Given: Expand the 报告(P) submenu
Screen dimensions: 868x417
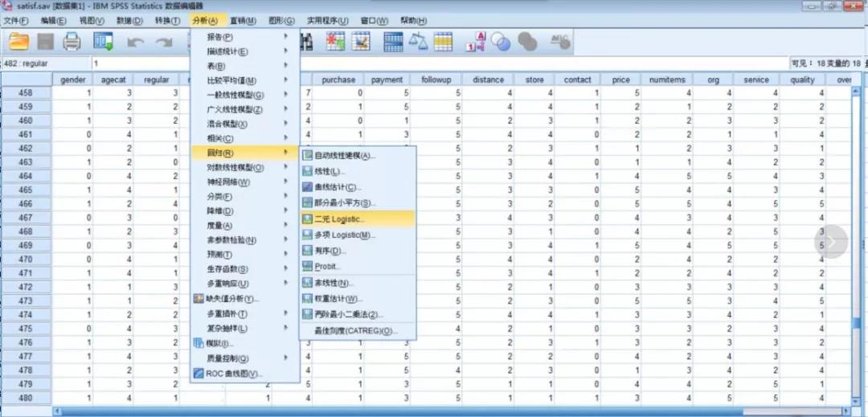Looking at the screenshot, I should point(244,37).
